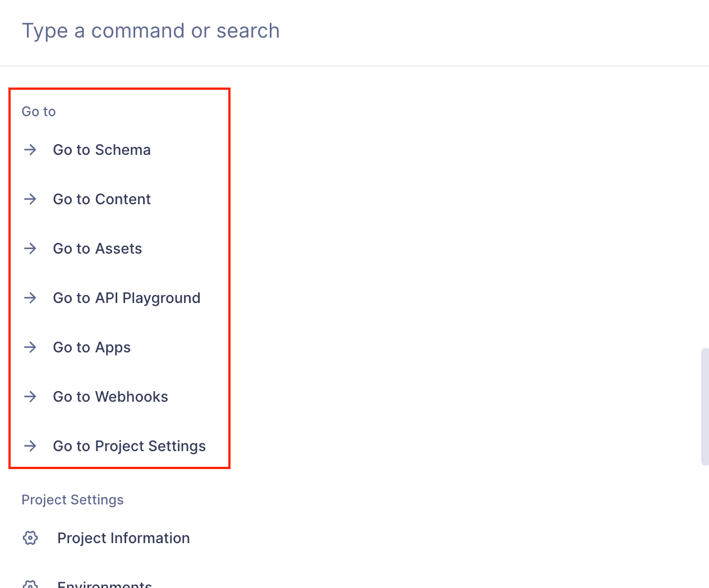Click the arrow icon beside Go to Webhooks

30,396
